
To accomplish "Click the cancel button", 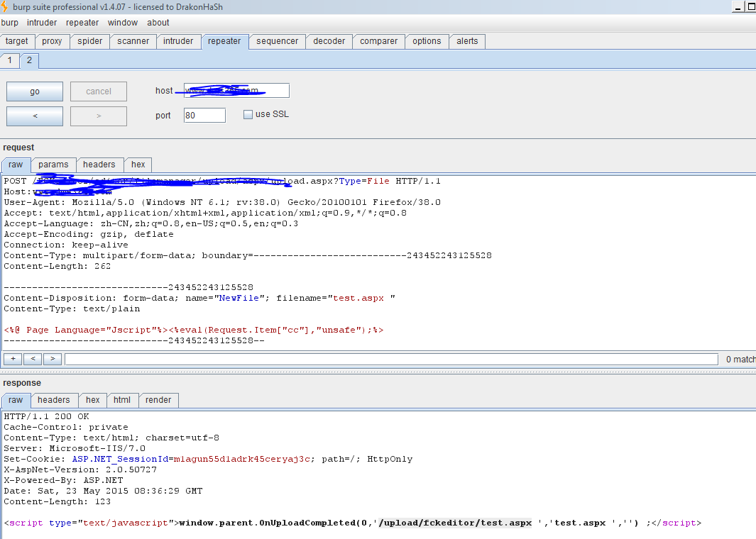I will tap(99, 91).
